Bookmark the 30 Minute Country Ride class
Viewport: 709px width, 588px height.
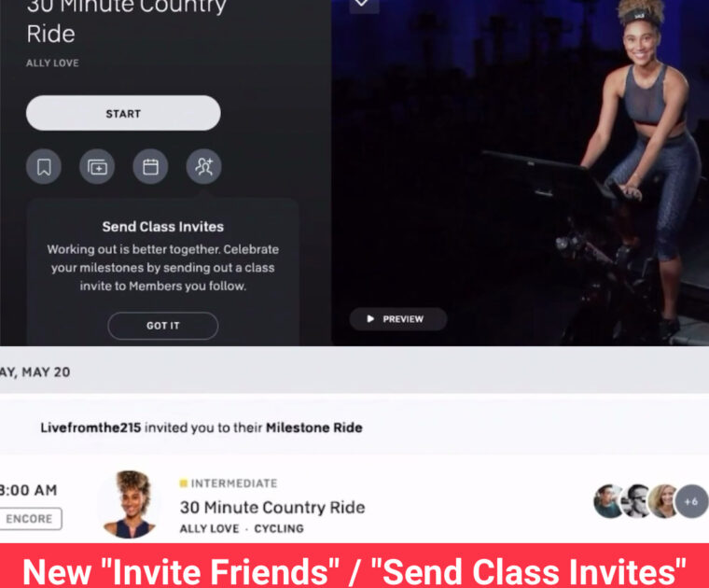tap(44, 167)
